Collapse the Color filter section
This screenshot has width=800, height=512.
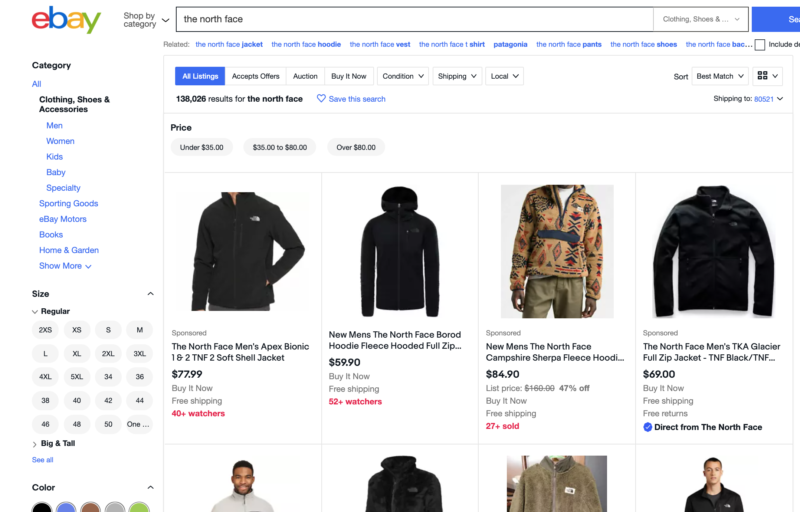pyautogui.click(x=151, y=488)
